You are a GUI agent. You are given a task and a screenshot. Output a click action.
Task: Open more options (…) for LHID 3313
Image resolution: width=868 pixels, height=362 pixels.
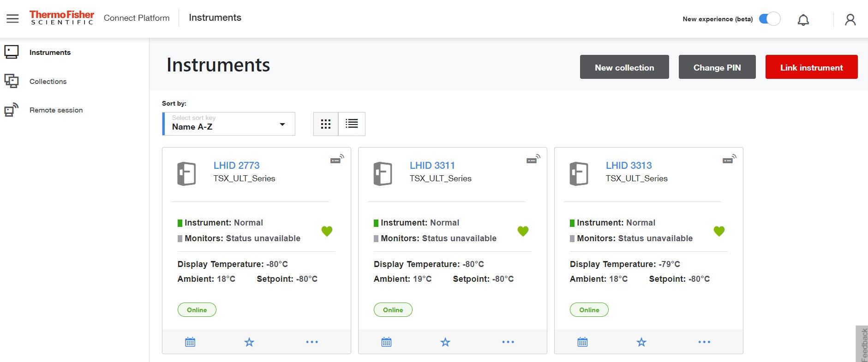(704, 342)
